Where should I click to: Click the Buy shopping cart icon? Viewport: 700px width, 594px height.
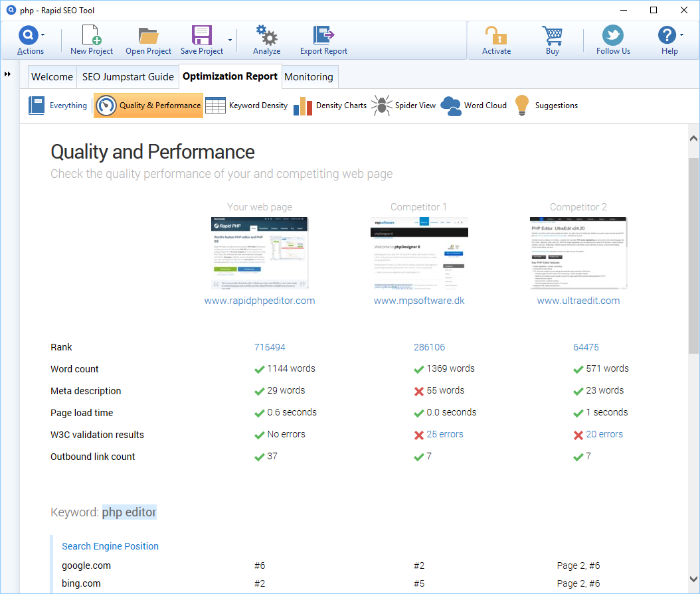pyautogui.click(x=552, y=40)
